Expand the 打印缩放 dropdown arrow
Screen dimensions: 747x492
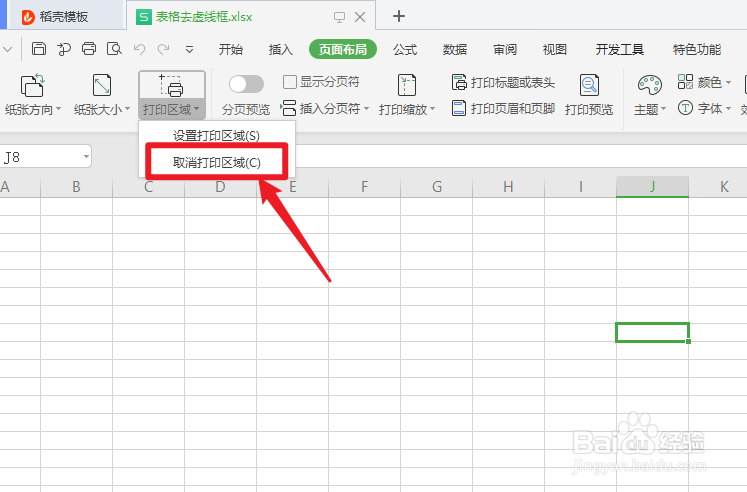coord(433,109)
